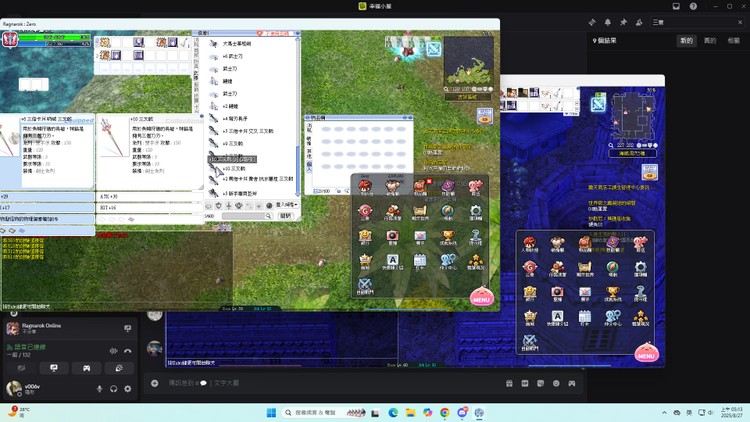
Task: Open the compass navigation icon in Ragnarok Zero menu
Action: 448,211
